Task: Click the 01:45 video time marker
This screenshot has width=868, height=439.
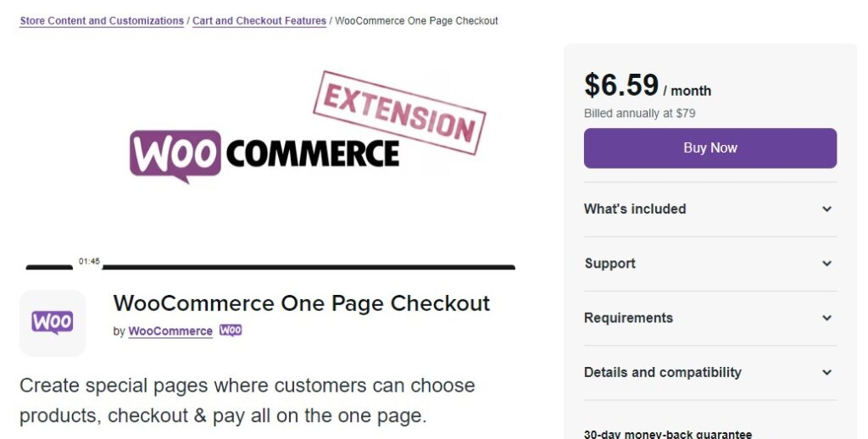Action: pos(89,261)
